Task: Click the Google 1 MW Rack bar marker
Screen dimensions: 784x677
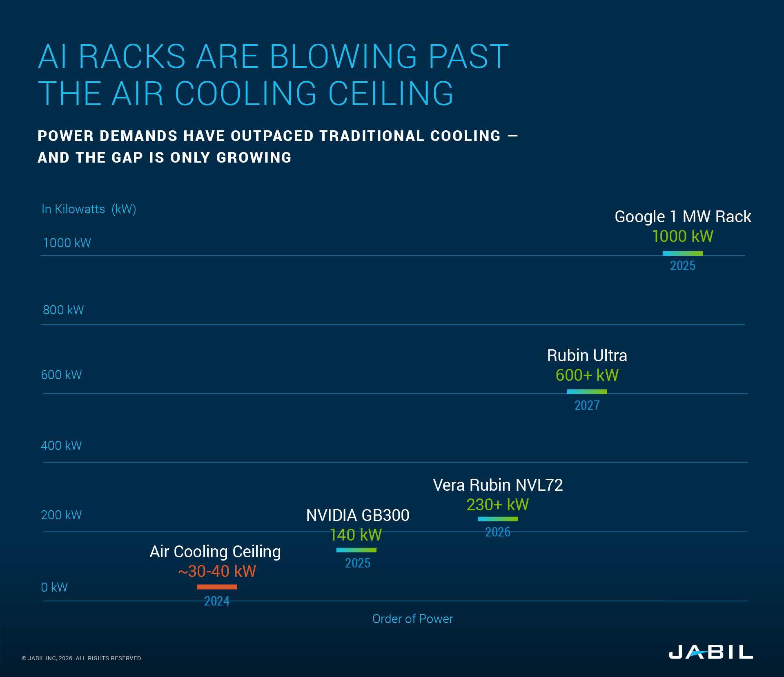Action: point(683,253)
